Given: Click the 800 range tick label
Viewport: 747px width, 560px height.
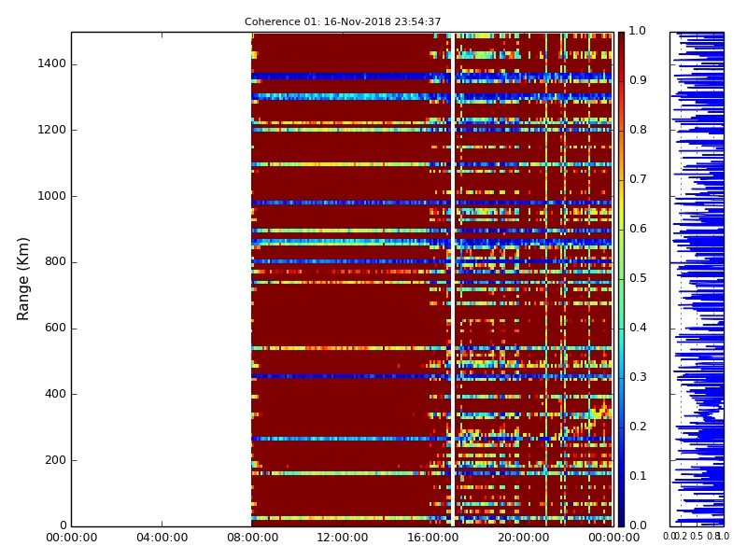Looking at the screenshot, I should (x=55, y=261).
